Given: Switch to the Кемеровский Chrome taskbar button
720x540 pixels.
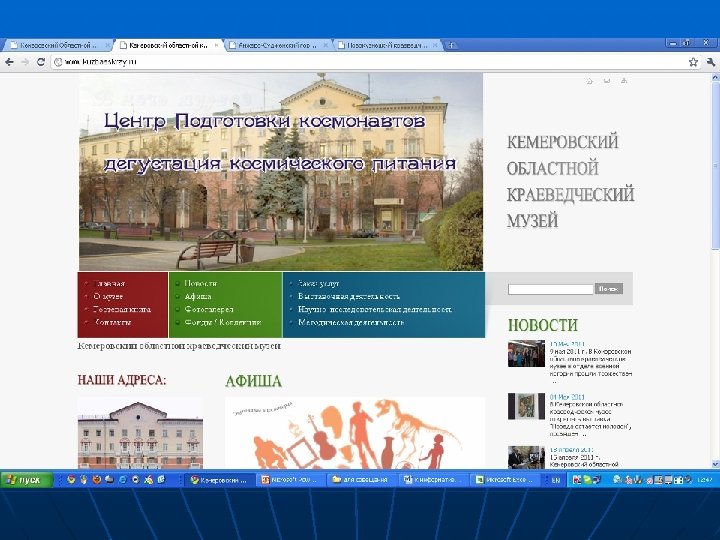Looking at the screenshot, I should tap(219, 480).
